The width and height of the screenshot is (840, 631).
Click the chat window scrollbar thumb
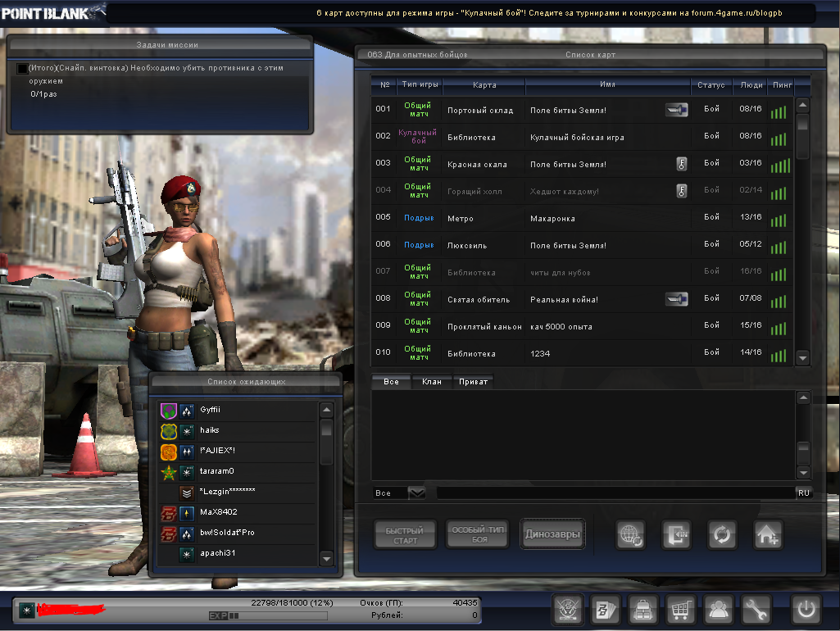[x=802, y=453]
